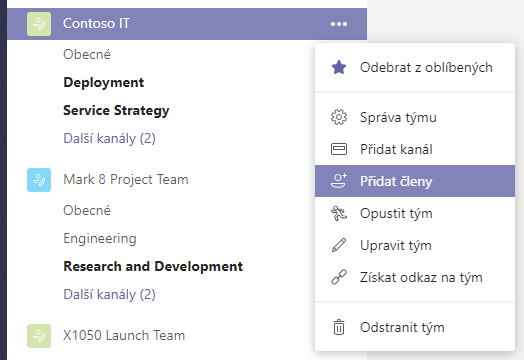Click the trash icon for Odstranit tým
The image size is (524, 360).
[x=339, y=327]
